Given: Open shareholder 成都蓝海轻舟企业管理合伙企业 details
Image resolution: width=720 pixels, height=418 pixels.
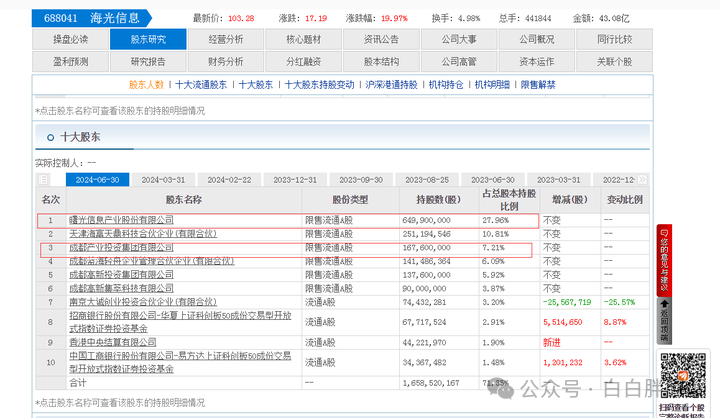Looking at the screenshot, I should (x=152, y=261).
